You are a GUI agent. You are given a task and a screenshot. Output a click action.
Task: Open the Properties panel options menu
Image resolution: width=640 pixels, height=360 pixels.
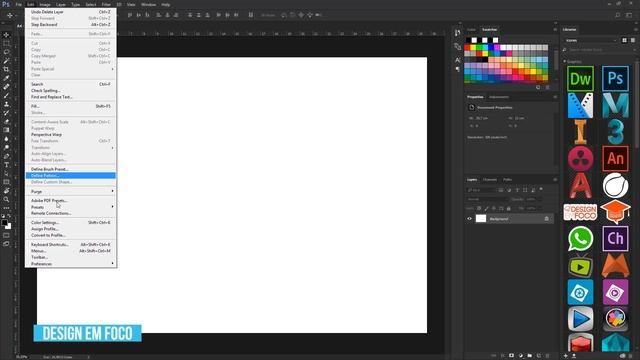(x=555, y=97)
